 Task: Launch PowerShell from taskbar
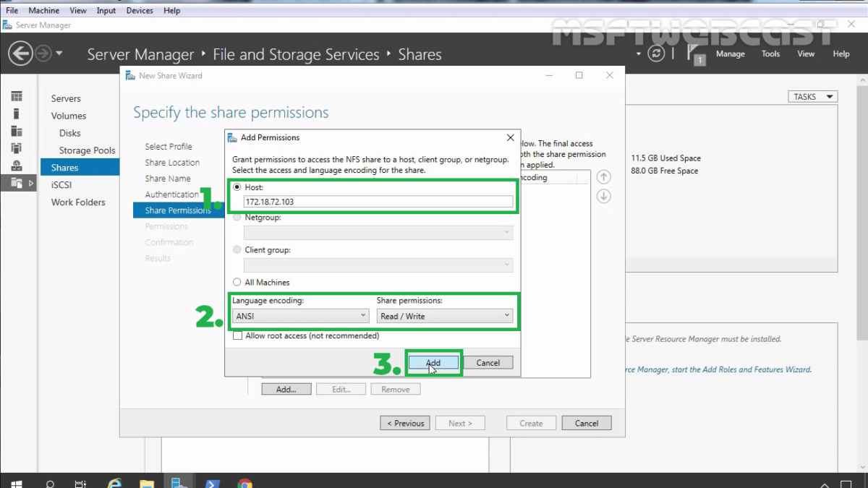pyautogui.click(x=213, y=484)
